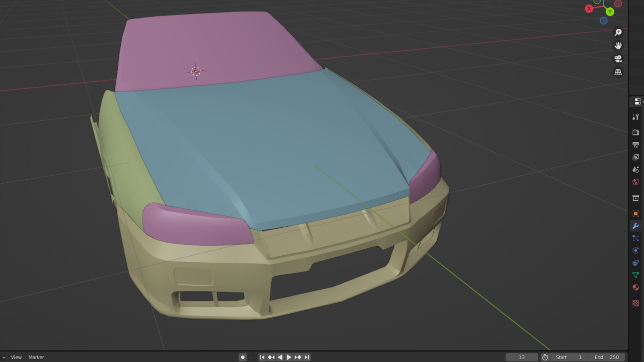Open the timeline Marker menu
Image resolution: width=644 pixels, height=362 pixels.
(36, 357)
